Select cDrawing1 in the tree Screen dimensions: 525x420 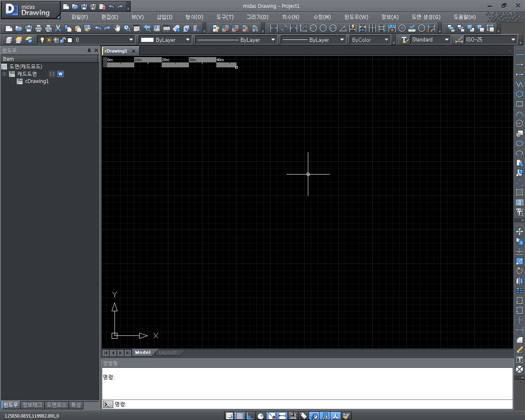(37, 81)
